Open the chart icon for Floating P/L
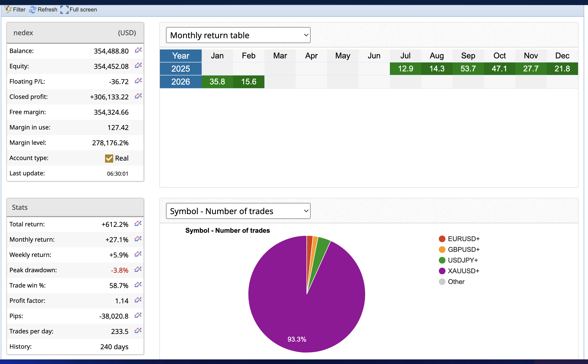The height and width of the screenshot is (364, 588). coord(138,81)
